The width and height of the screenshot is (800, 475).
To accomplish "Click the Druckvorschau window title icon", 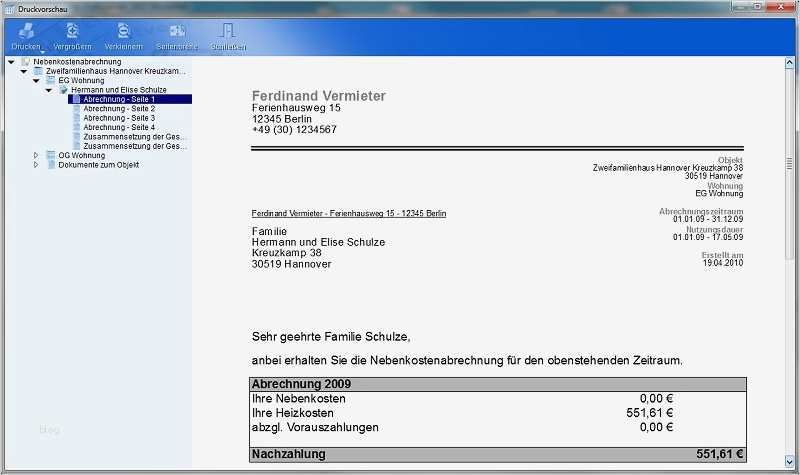I will click(9, 9).
